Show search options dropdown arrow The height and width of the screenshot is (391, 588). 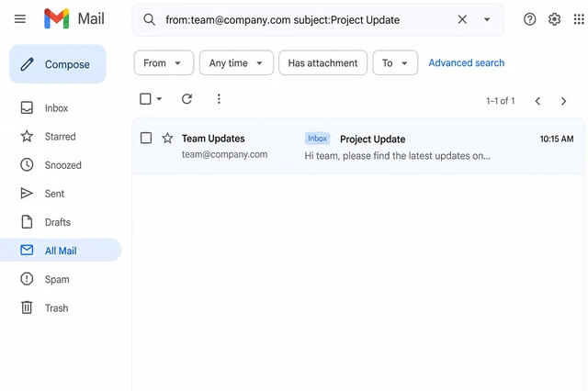tap(487, 19)
